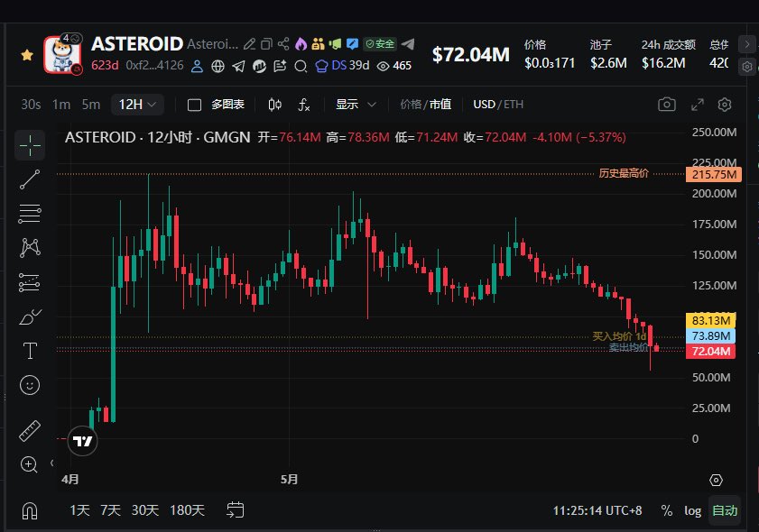
Task: Click the share icon in the header
Action: [x=283, y=44]
